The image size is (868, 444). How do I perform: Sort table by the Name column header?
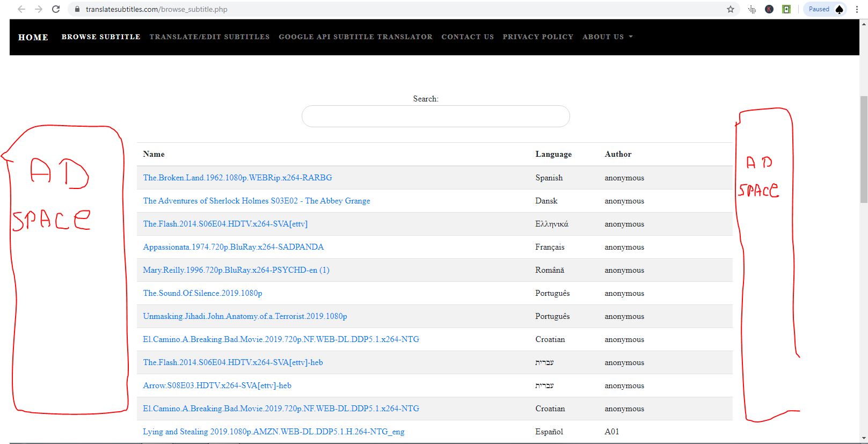tap(154, 154)
